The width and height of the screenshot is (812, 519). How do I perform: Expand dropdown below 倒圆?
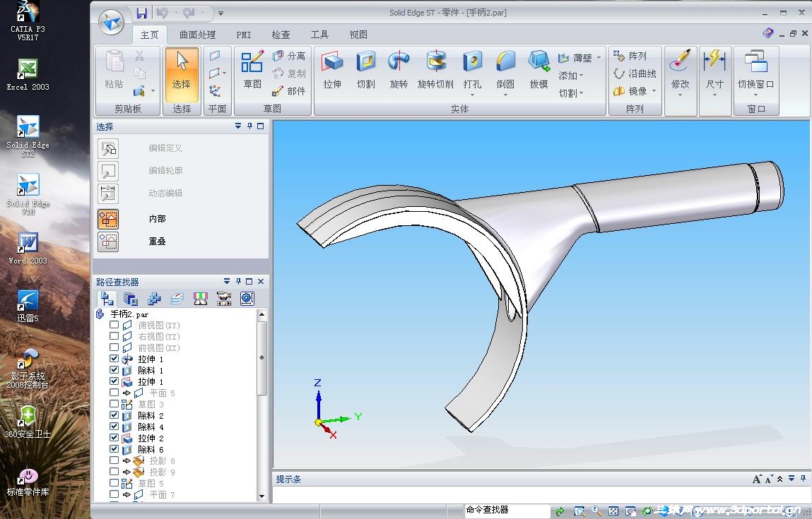[x=505, y=95]
